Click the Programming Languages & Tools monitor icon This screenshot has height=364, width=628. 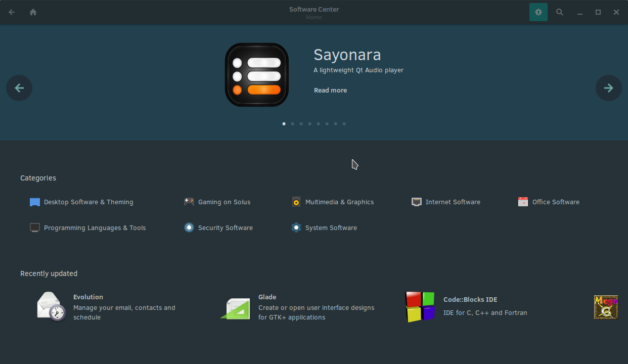pos(35,228)
